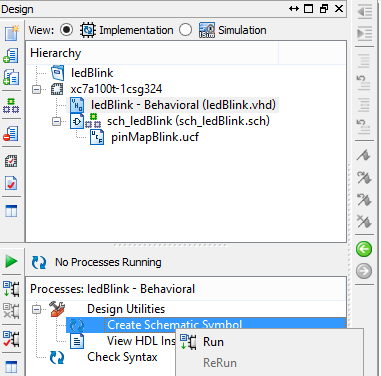Viewport: 381px width, 376px height.
Task: Click the Add Copy of Source icon
Action: (11, 77)
